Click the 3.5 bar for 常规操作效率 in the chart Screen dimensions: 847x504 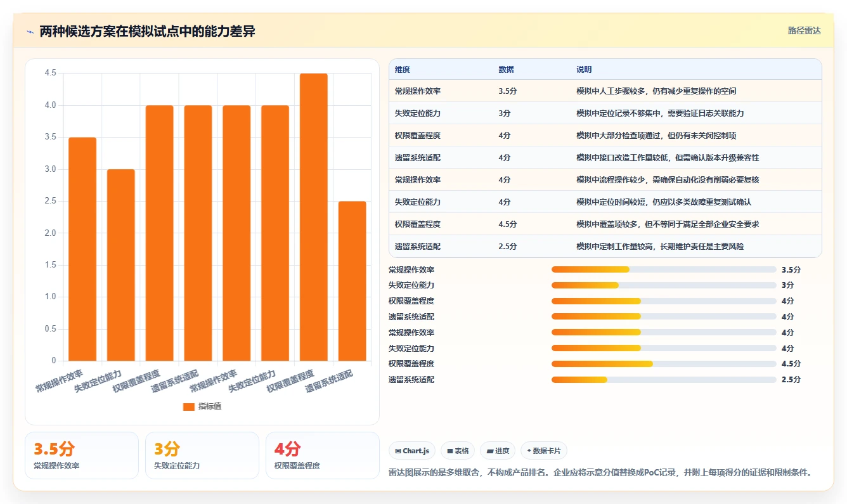click(82, 249)
